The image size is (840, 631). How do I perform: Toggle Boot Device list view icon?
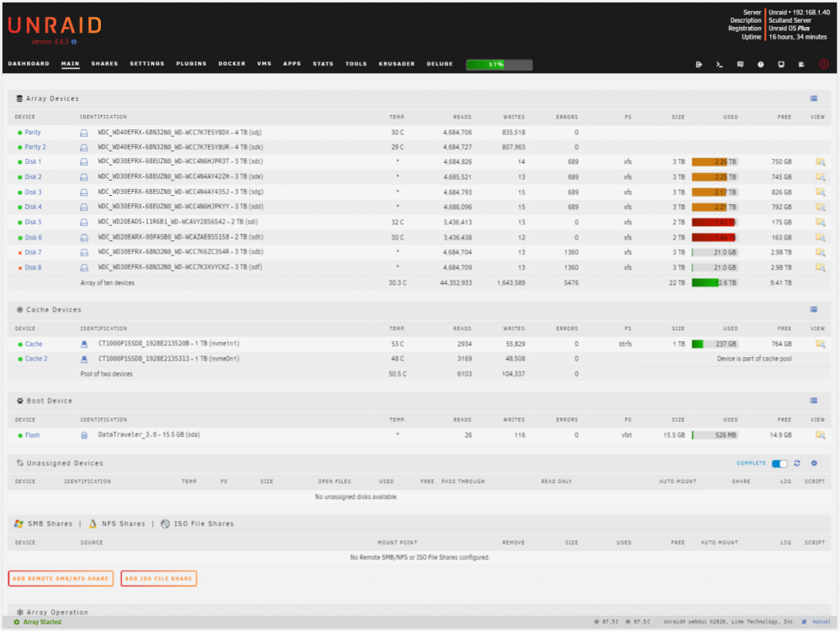point(814,401)
